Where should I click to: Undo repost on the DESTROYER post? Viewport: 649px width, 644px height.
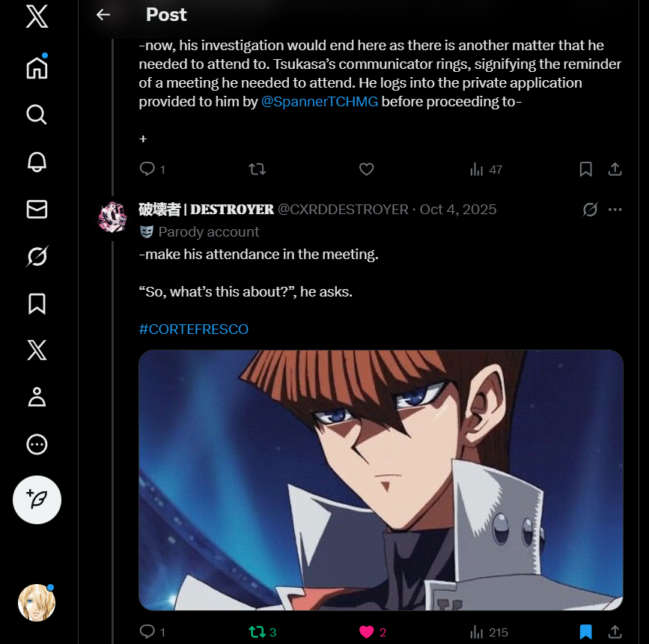[257, 632]
